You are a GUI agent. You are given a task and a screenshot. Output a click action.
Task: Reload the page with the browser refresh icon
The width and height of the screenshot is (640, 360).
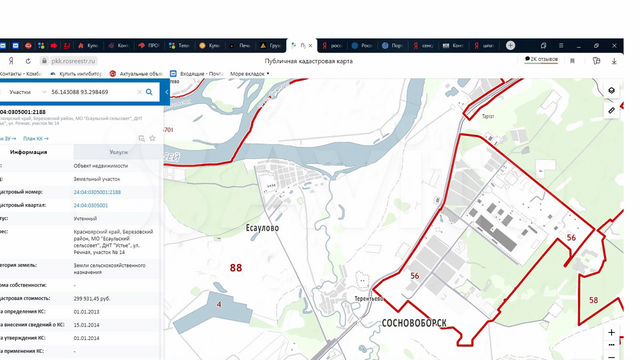click(x=28, y=61)
